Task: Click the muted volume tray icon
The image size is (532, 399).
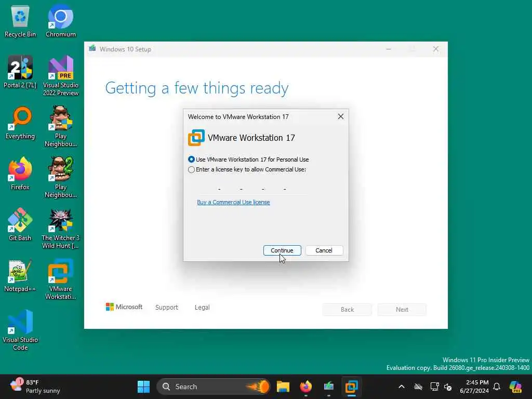Action: pos(448,387)
